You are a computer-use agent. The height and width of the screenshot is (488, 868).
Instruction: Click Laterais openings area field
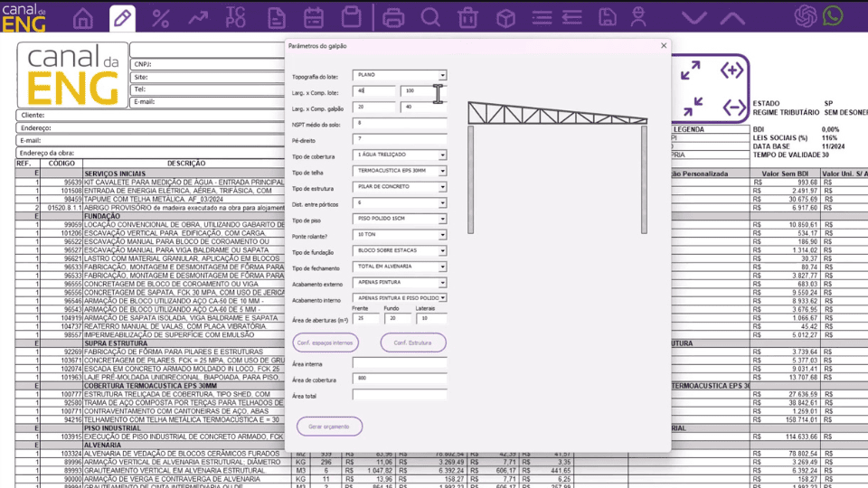point(431,318)
